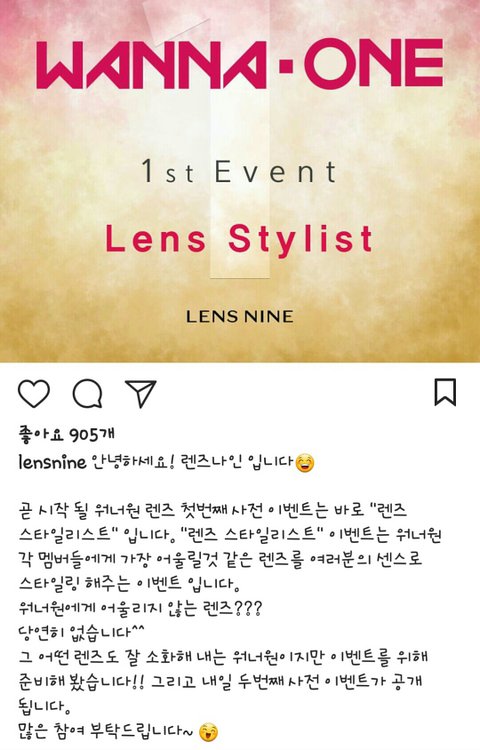Click the short caption line 됩니다.
480x750 pixels.
41,706
